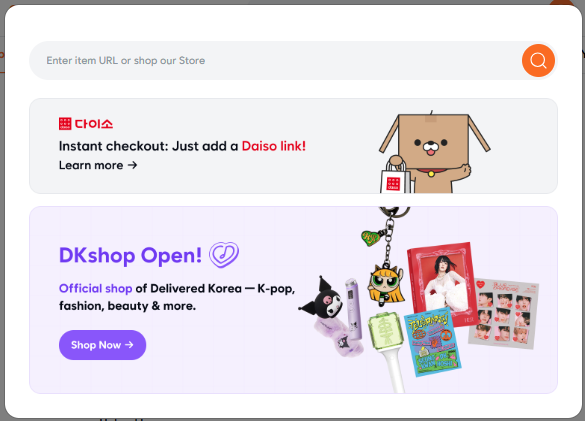Select the photo card sticker sheet
This screenshot has height=421, width=585.
[503, 314]
